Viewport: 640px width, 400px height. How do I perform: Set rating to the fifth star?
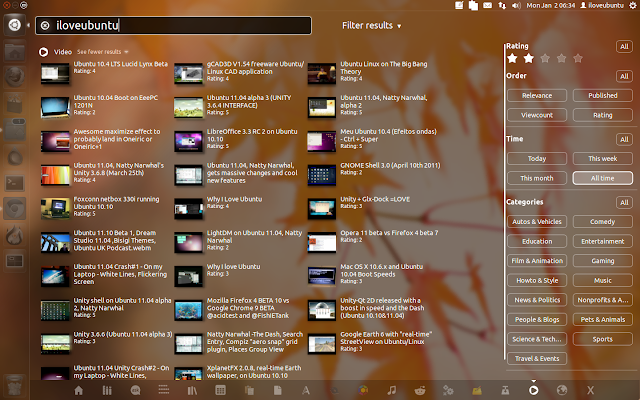point(578,58)
